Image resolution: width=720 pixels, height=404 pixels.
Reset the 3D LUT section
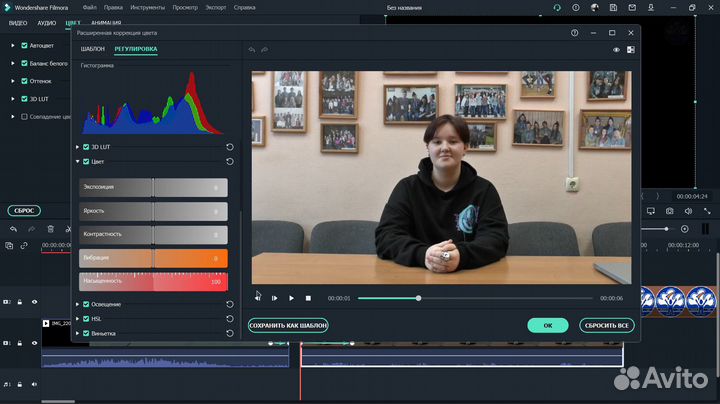coord(230,147)
